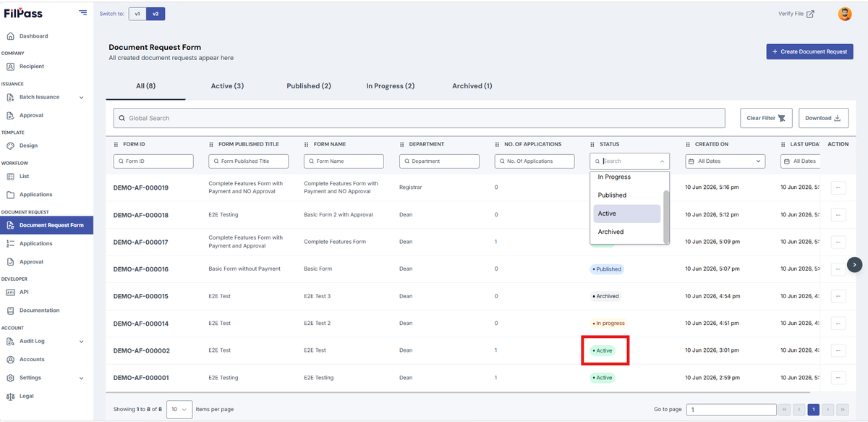Choose Active in status list
This screenshot has height=422, width=868.
point(627,214)
